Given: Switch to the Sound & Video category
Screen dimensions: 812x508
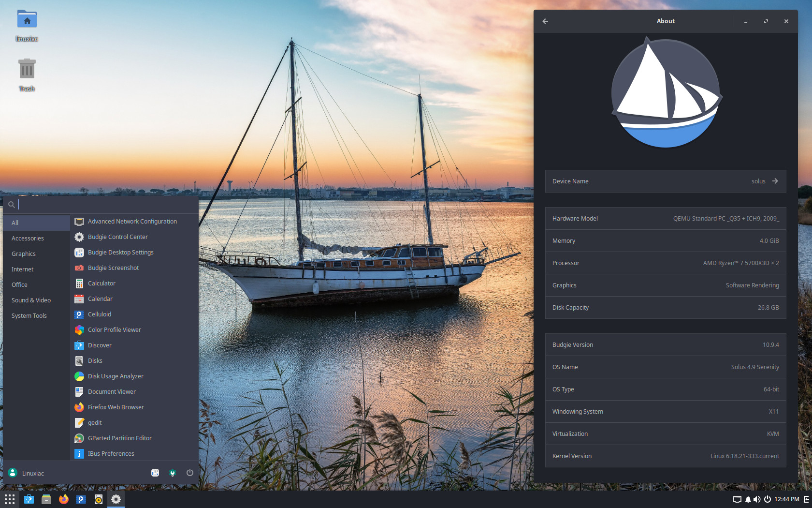Looking at the screenshot, I should point(31,300).
